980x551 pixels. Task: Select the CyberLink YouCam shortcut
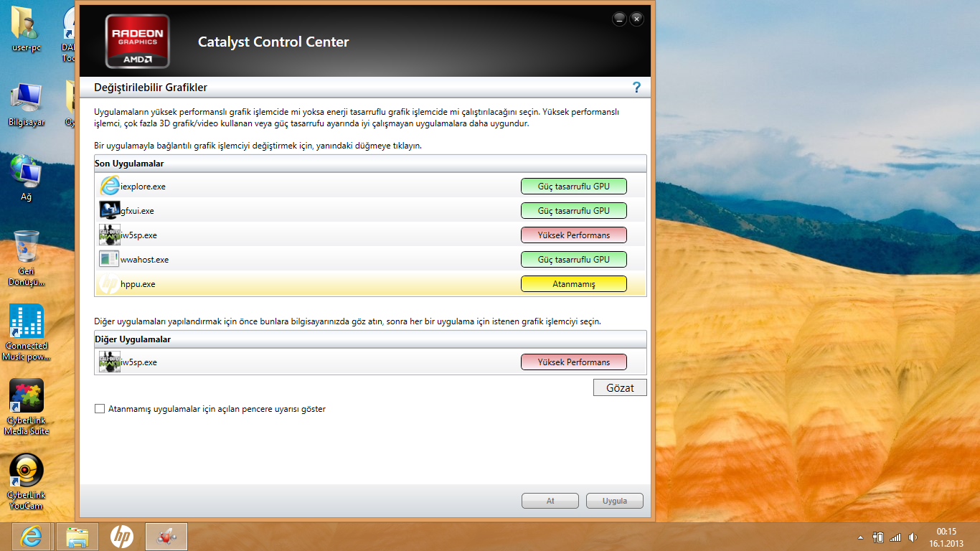point(27,482)
